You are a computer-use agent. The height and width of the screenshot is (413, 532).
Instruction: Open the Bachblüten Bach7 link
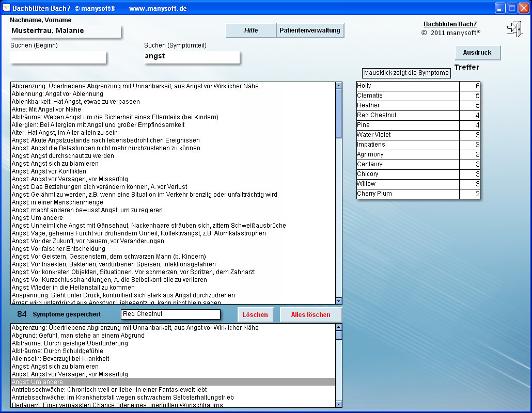[x=450, y=24]
